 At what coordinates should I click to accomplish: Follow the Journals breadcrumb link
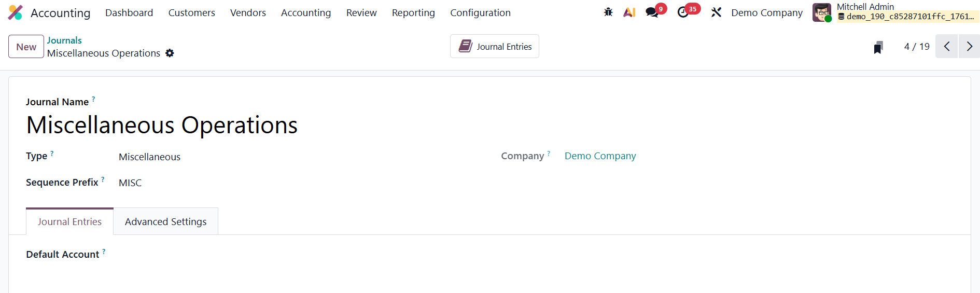pyautogui.click(x=64, y=40)
